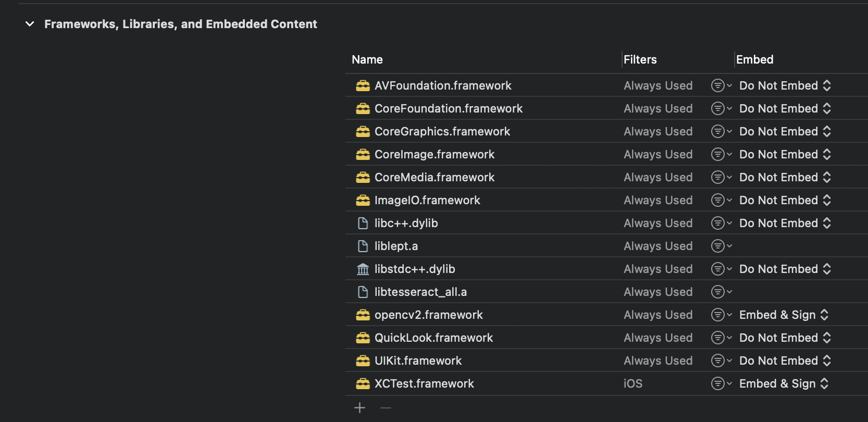
Task: Select the opencv2.framework row name
Action: click(x=429, y=315)
